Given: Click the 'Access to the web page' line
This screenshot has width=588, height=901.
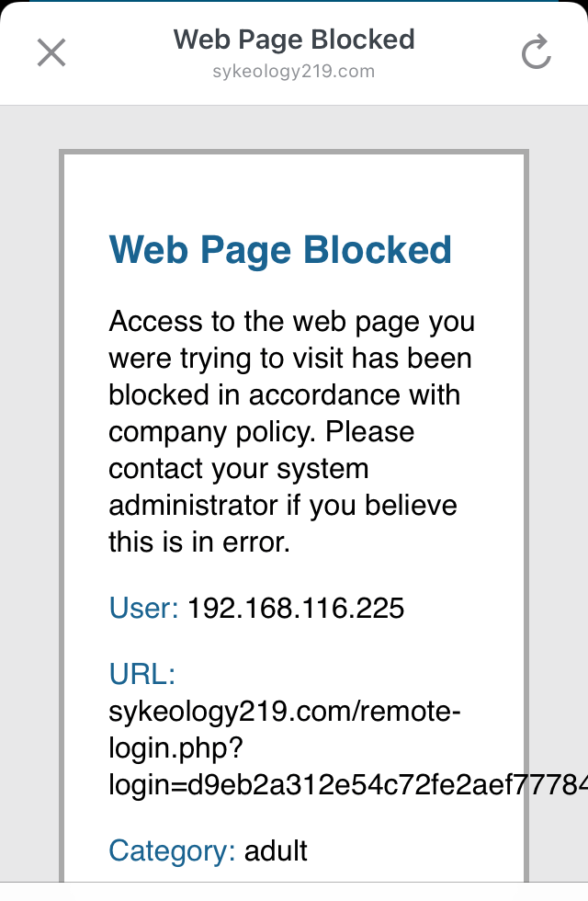Looking at the screenshot, I should [x=291, y=322].
